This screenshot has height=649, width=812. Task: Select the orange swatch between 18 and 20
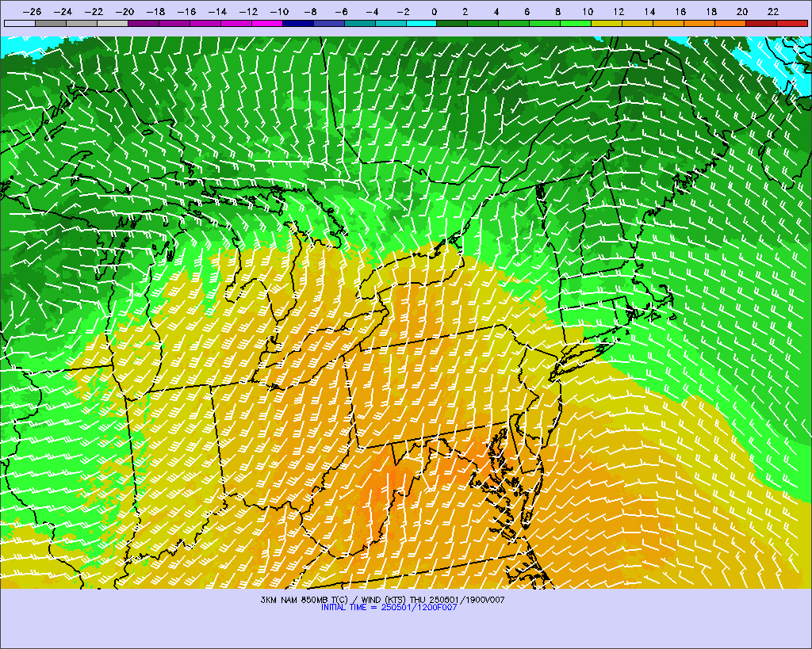[730, 23]
